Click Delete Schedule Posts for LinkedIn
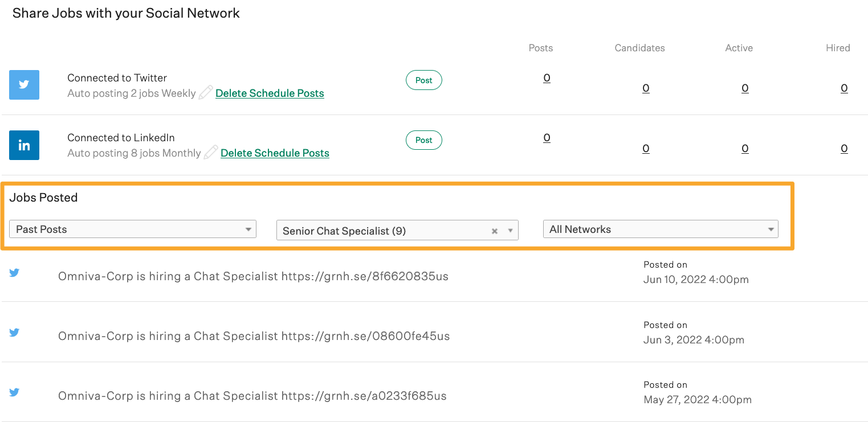Viewport: 868px width, 422px height. [x=275, y=153]
